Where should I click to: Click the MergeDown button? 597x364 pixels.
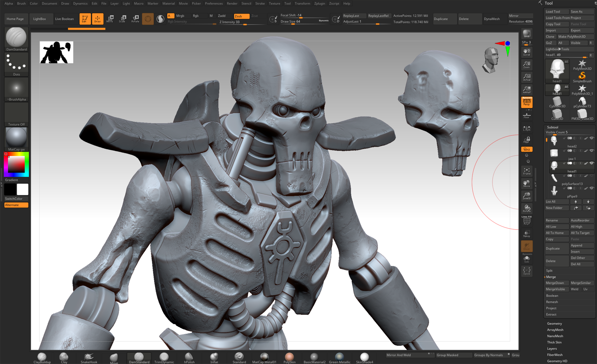555,283
